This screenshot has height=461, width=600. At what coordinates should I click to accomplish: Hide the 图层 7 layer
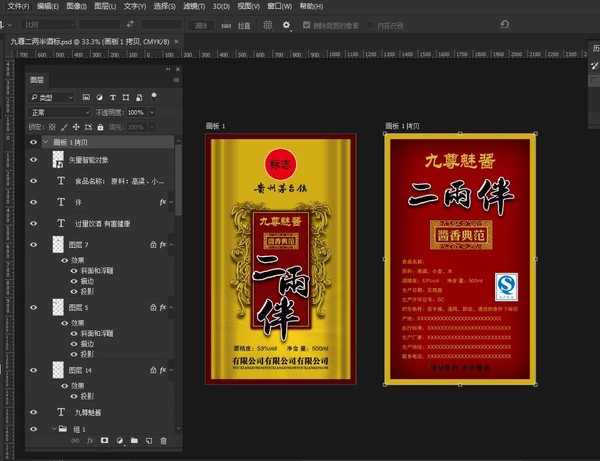34,244
